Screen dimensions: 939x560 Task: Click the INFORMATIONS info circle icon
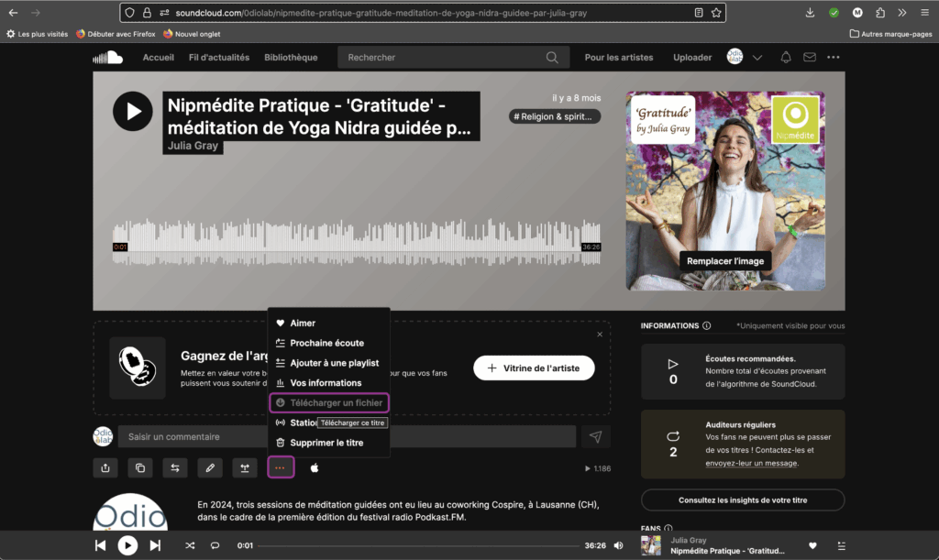707,325
